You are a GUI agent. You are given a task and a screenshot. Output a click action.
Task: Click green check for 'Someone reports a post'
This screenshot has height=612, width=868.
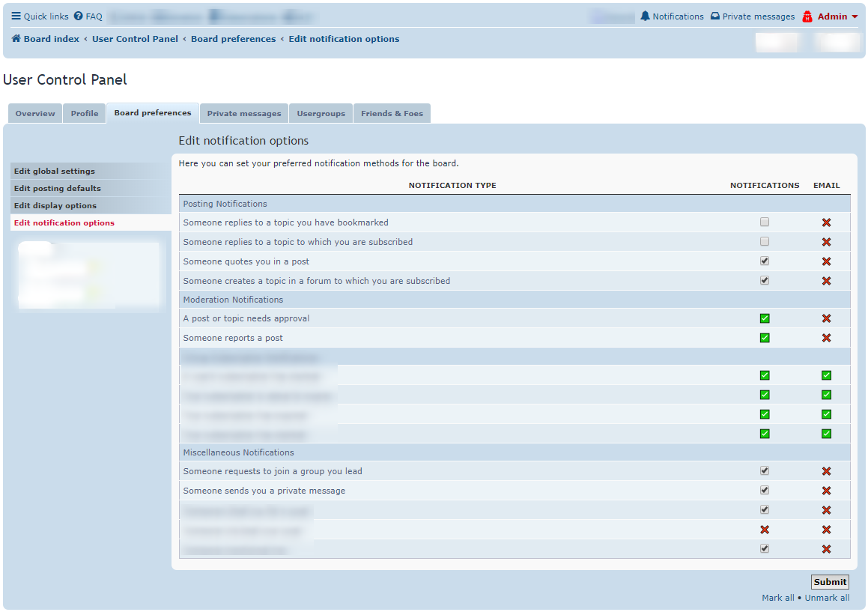tap(764, 338)
